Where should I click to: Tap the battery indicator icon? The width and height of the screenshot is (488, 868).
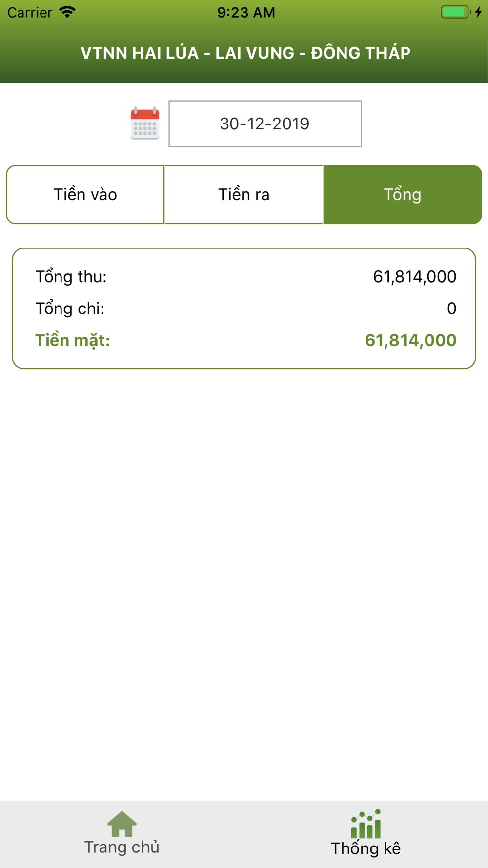click(455, 12)
